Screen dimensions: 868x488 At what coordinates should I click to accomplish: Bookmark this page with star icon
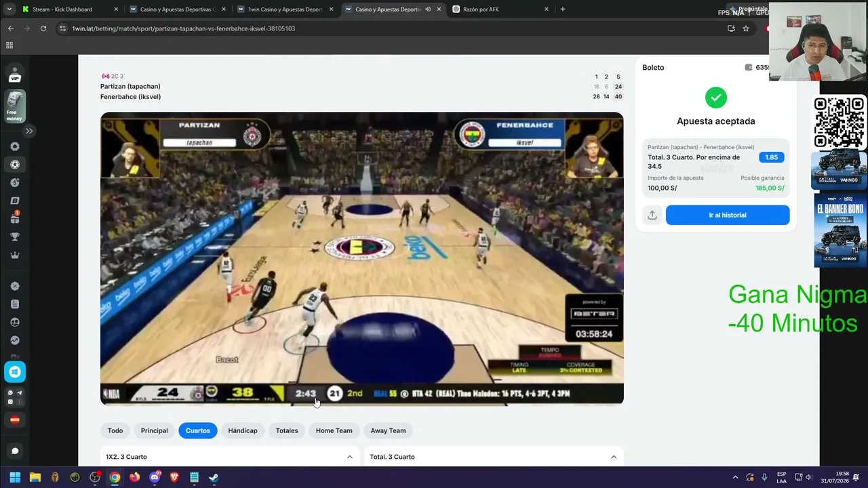(x=746, y=28)
